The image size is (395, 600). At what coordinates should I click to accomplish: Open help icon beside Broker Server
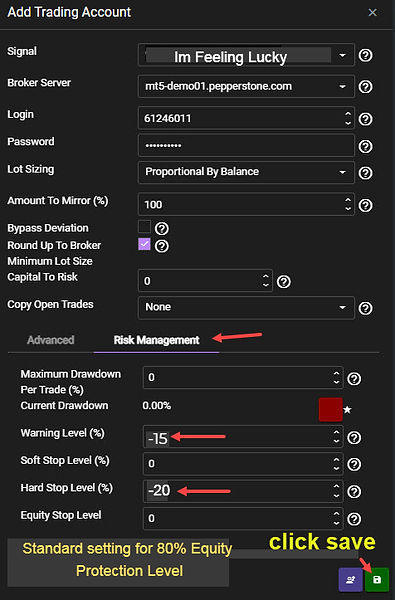point(366,86)
